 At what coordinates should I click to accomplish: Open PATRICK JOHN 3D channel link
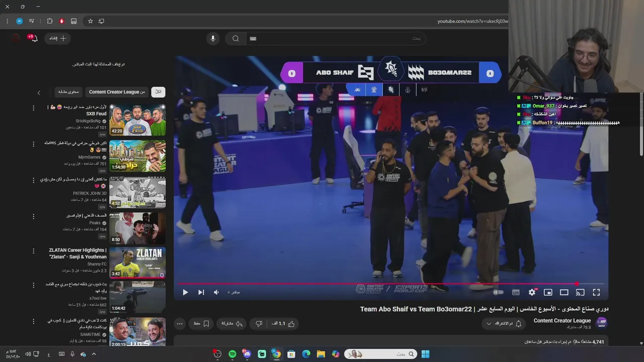[x=90, y=193]
